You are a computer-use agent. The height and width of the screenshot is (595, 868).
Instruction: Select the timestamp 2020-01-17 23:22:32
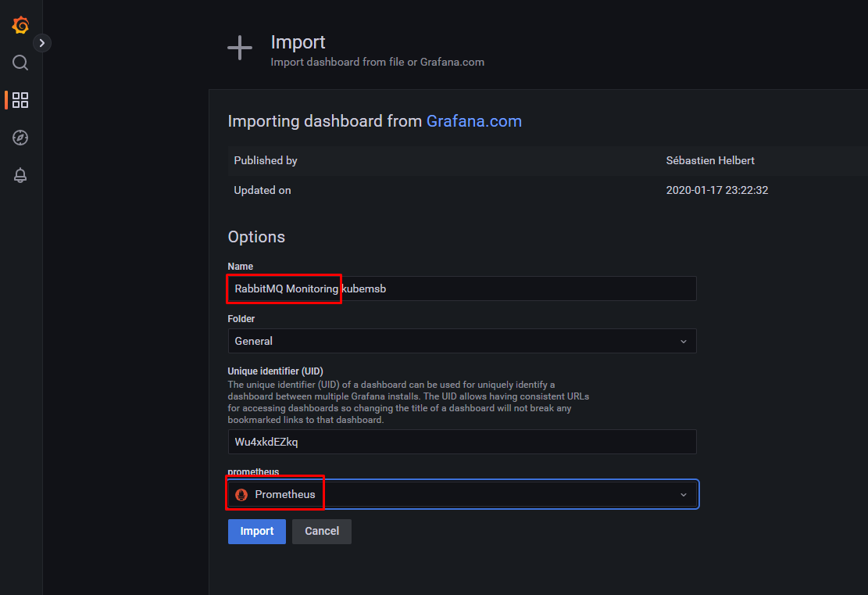[717, 190]
